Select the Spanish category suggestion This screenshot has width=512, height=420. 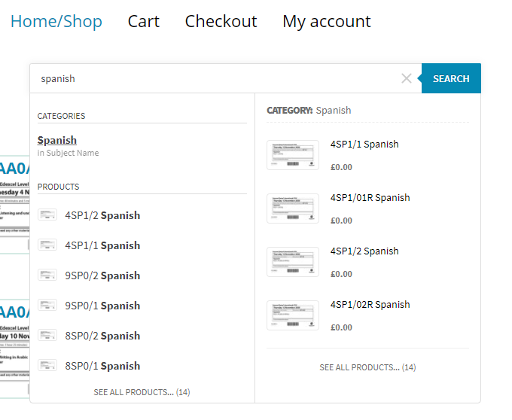click(57, 140)
